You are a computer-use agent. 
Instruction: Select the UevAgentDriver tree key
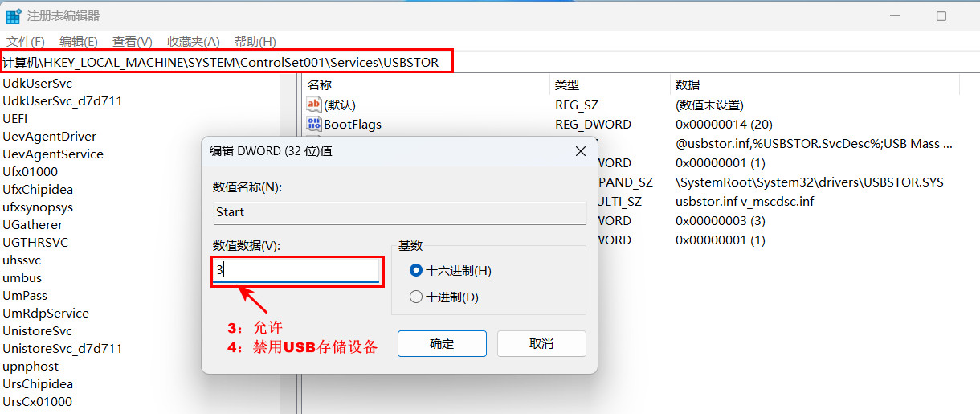49,136
